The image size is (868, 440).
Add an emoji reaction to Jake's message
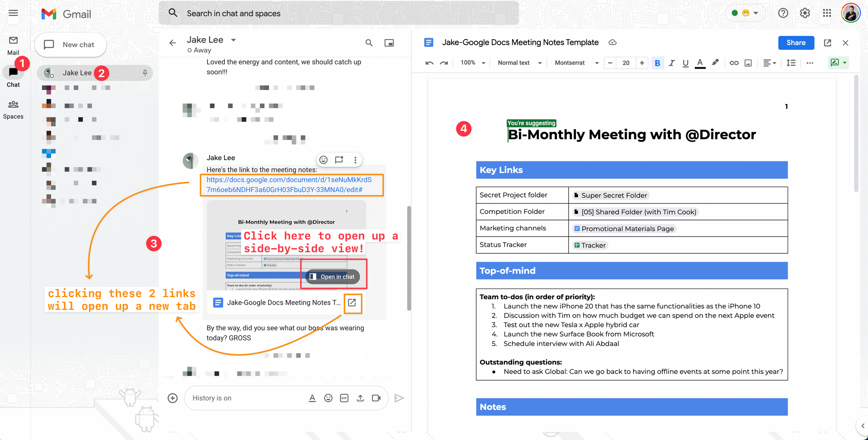323,160
